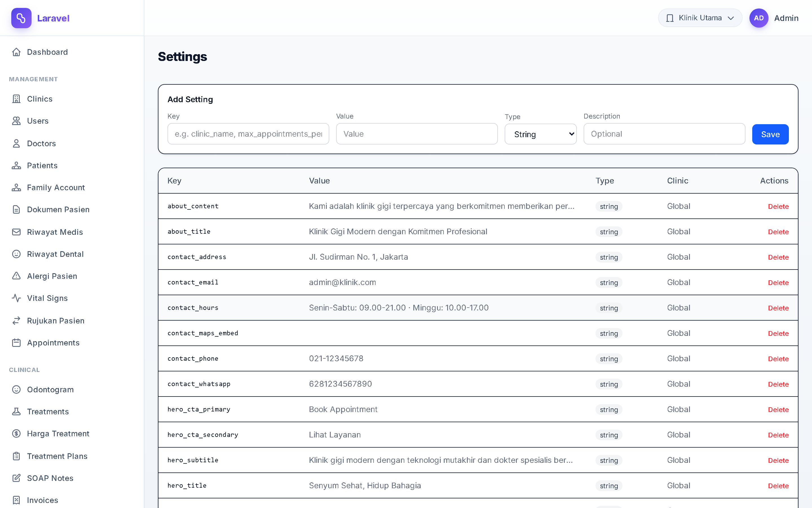Select Riwayat Medis in the sidebar
This screenshot has height=508, width=812.
(55, 232)
